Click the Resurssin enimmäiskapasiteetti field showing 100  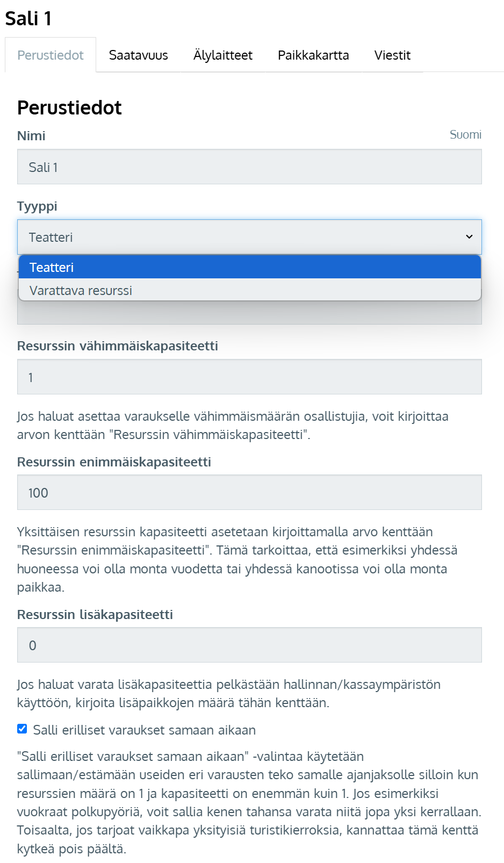pyautogui.click(x=249, y=493)
